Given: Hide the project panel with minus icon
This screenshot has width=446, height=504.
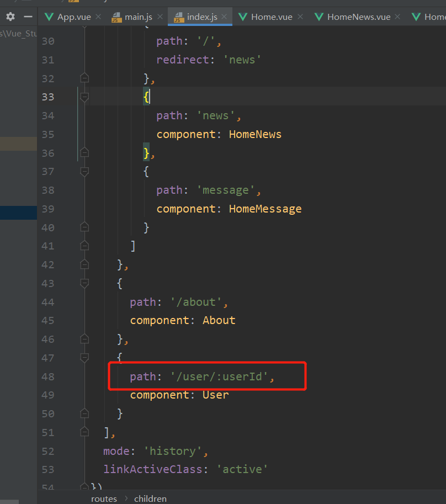Looking at the screenshot, I should 28,17.
